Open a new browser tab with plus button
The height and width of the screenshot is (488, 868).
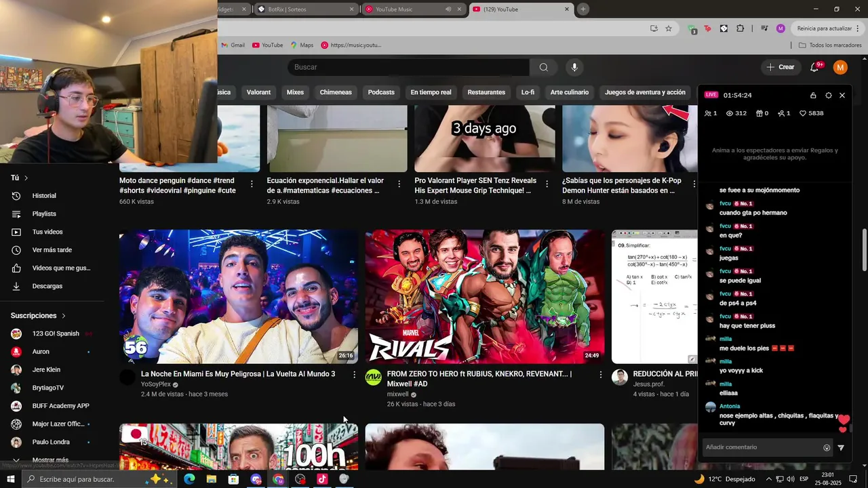(583, 9)
